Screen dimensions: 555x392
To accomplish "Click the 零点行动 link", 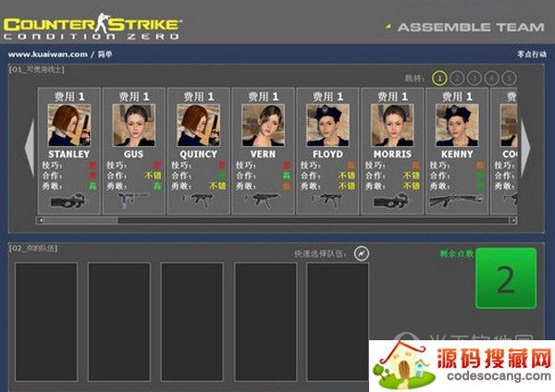I will click(x=531, y=55).
